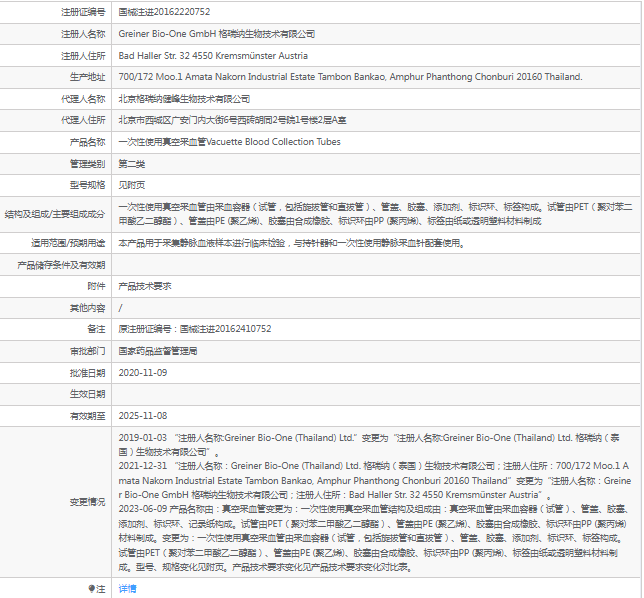Select the agent name 北京格瑞纳健峰生物技术有限公司

point(184,99)
